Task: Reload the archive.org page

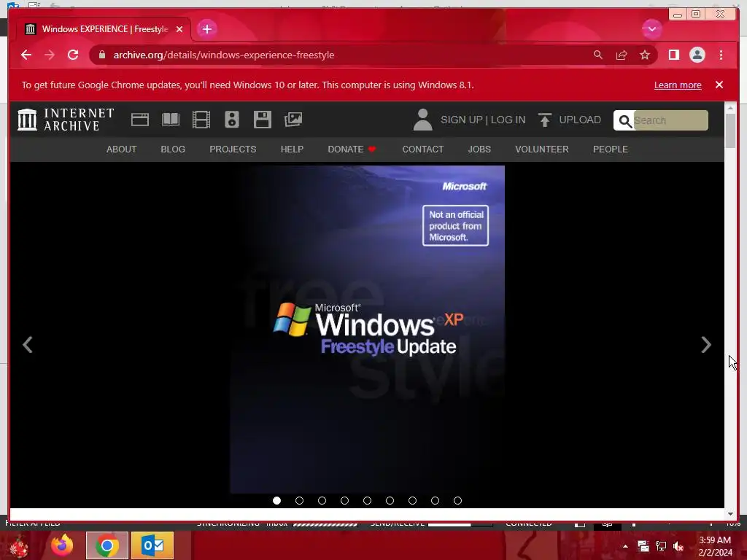Action: (73, 55)
